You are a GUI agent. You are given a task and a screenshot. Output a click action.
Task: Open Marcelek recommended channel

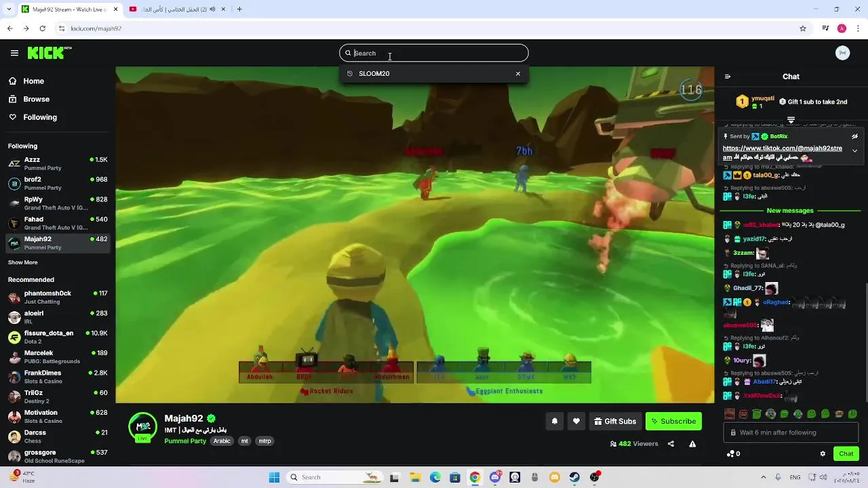[x=58, y=357]
